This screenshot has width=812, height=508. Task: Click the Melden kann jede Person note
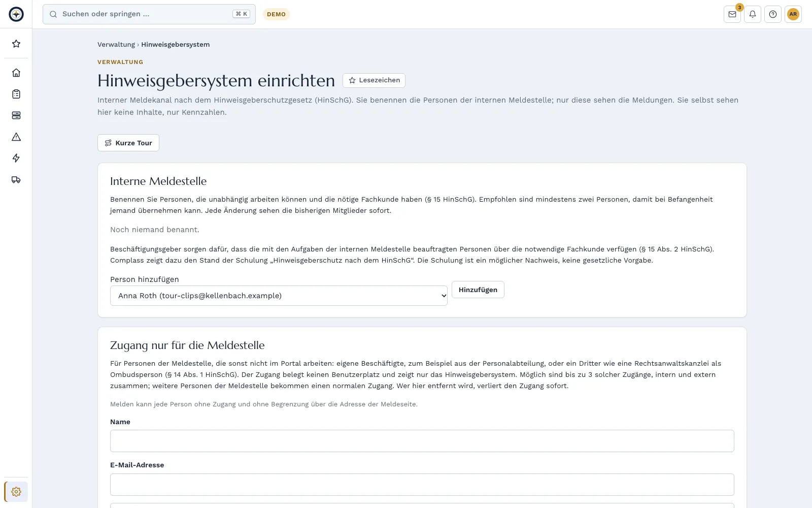pos(264,404)
